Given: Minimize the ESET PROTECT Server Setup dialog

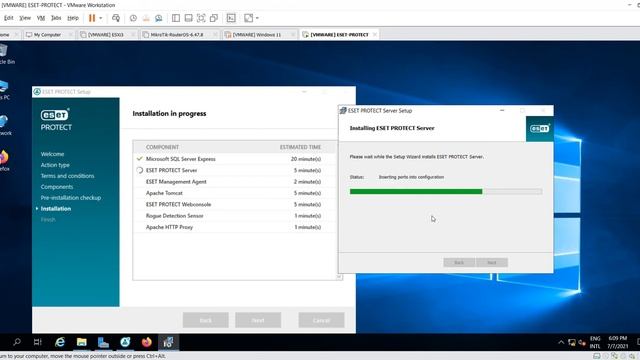Looking at the screenshot, I should point(502,111).
